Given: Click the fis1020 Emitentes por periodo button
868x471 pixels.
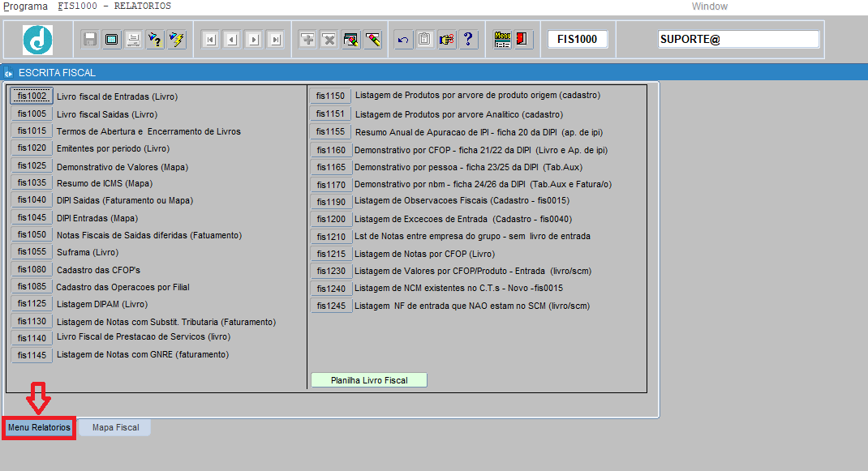Looking at the screenshot, I should pyautogui.click(x=32, y=148).
